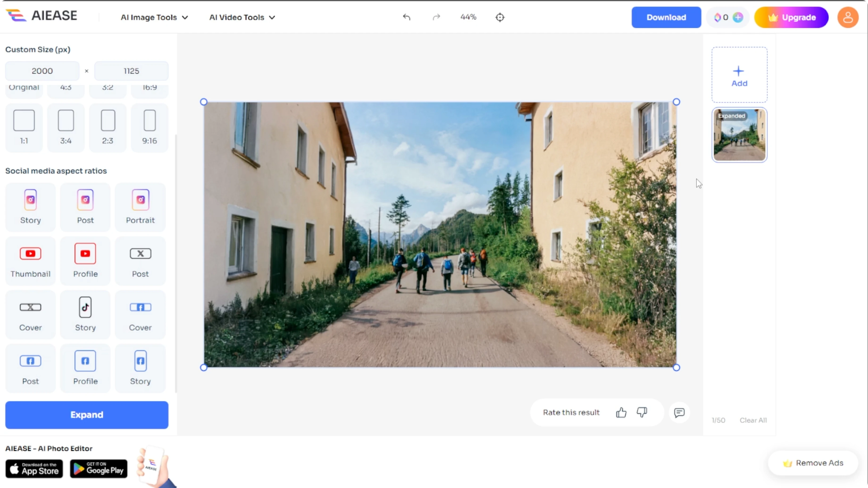This screenshot has height=488, width=868.
Task: Click the redo arrow
Action: pos(436,17)
